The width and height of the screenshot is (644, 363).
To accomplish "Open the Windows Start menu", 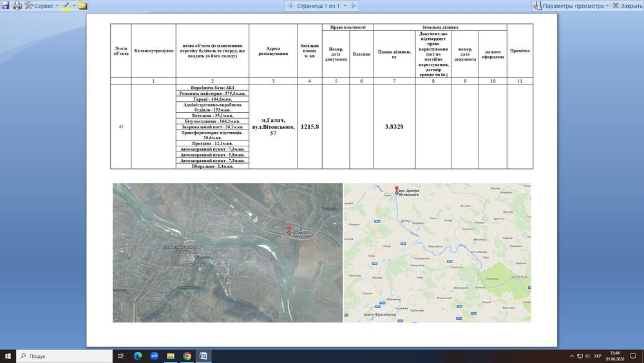I will tap(8, 356).
